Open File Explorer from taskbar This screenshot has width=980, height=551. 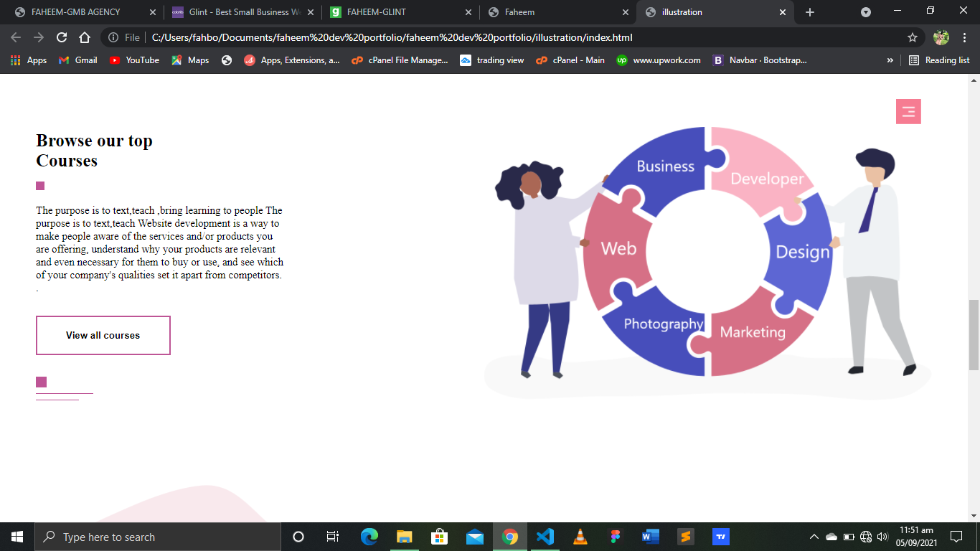point(405,537)
